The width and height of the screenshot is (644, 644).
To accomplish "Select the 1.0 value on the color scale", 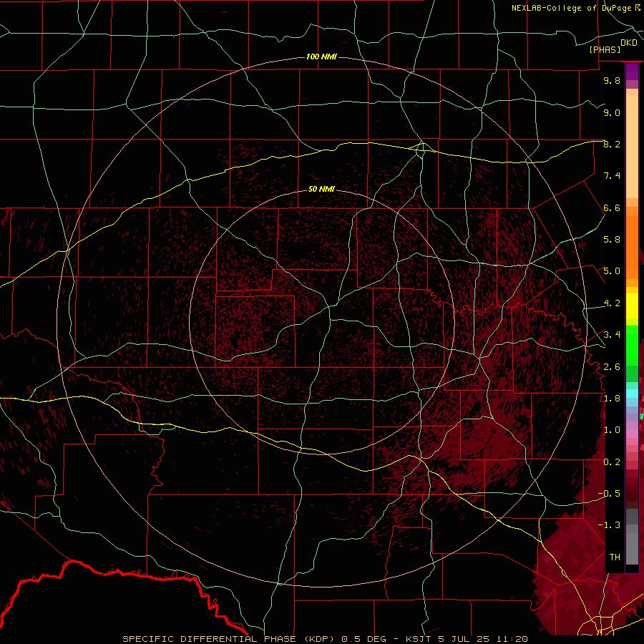I will (x=612, y=430).
